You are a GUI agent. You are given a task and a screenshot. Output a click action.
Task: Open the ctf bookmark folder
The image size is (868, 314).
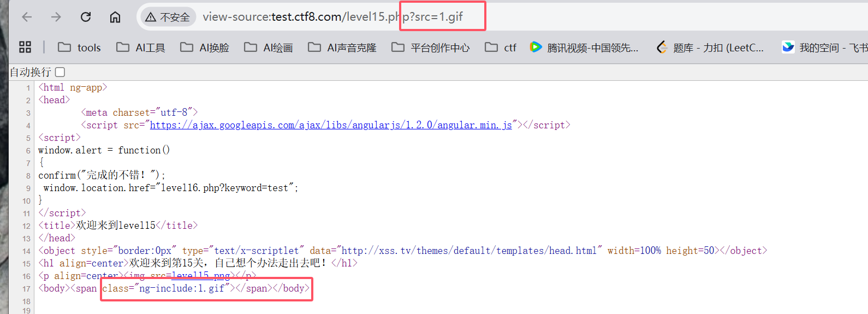[x=501, y=48]
